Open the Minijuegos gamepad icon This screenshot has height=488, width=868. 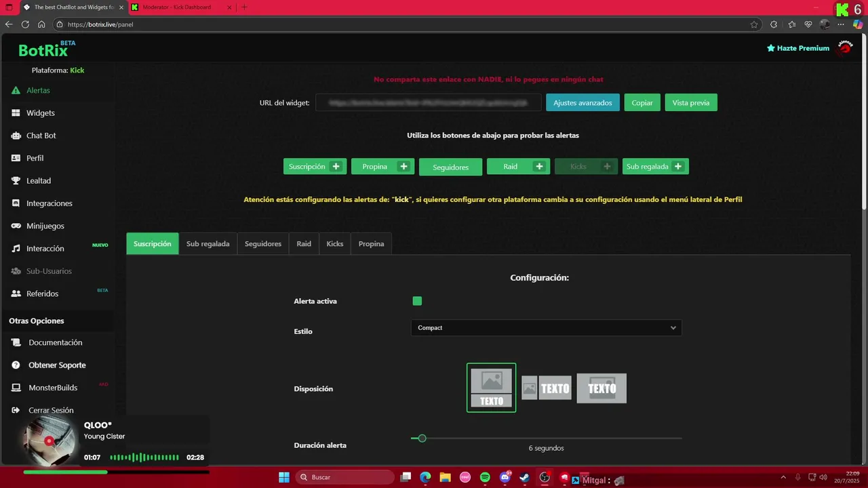16,226
